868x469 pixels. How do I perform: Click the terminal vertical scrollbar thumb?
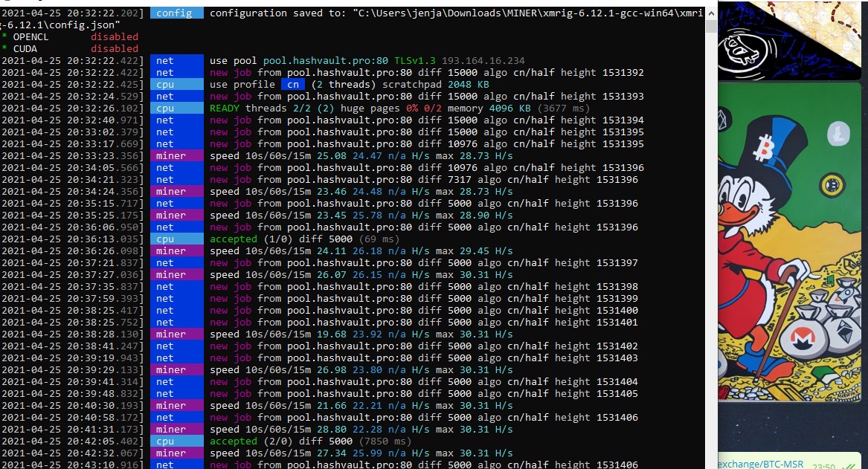pos(711,25)
